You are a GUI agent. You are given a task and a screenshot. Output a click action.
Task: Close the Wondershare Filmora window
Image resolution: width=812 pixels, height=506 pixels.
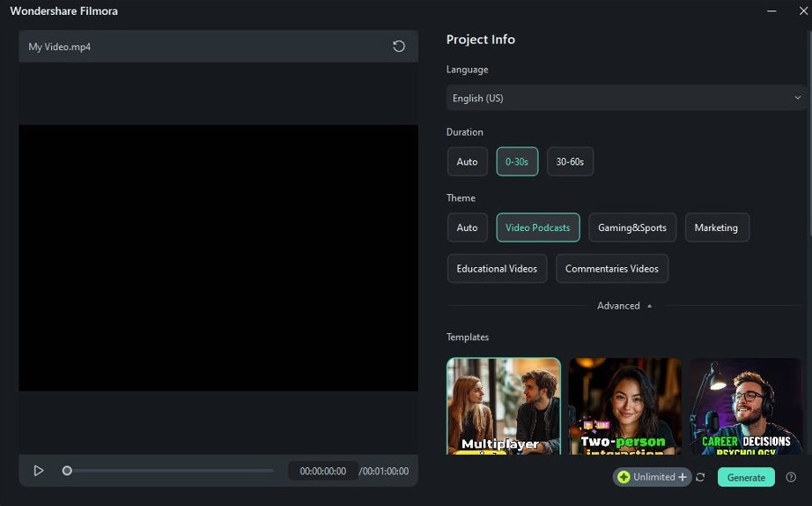coord(803,11)
